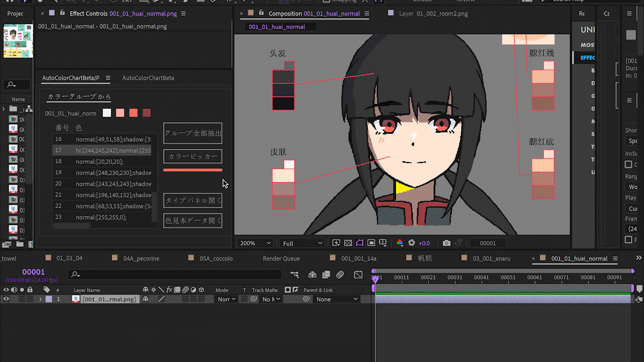Screen dimensions: 644x362
Task: Switch to the AutoColorChartBeta tab
Action: click(x=148, y=78)
